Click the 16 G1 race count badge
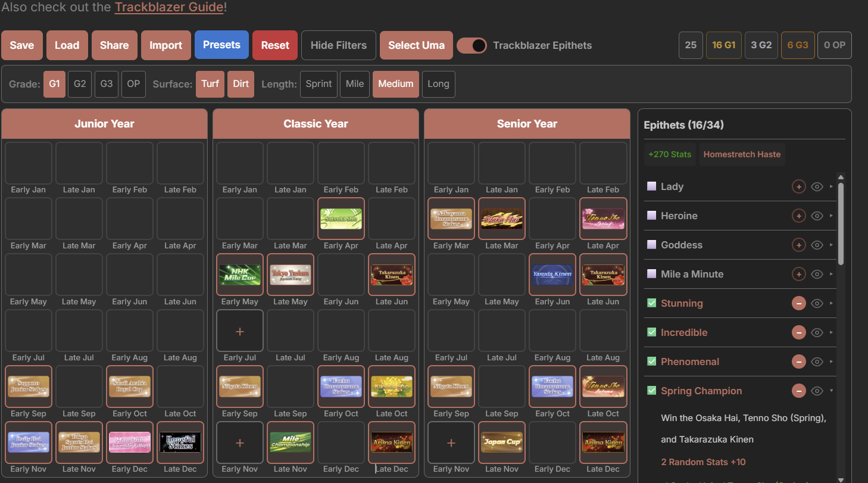 (x=724, y=45)
